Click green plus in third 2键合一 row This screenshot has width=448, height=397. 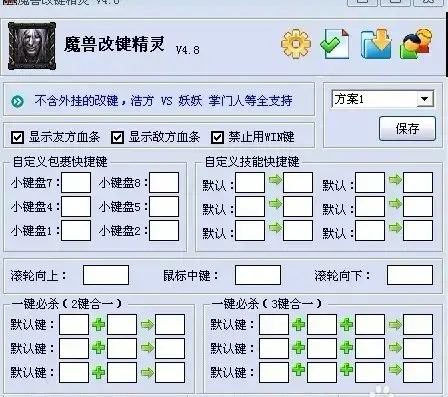tap(98, 372)
